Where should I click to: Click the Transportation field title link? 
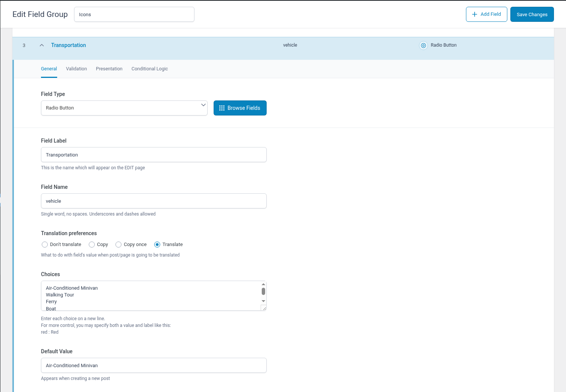68,45
